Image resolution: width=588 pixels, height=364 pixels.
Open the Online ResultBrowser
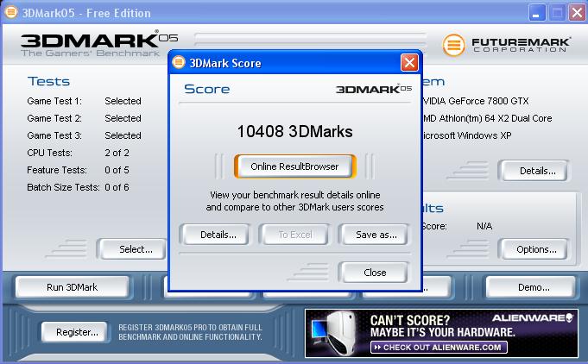(294, 166)
